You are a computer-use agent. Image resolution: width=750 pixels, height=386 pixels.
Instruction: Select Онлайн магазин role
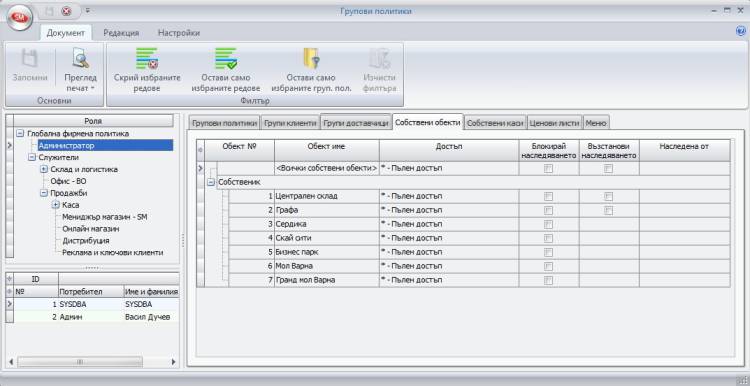coord(91,229)
